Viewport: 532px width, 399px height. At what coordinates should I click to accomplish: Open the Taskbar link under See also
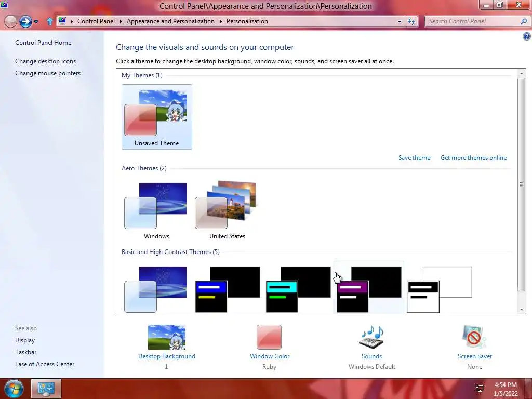click(x=25, y=352)
